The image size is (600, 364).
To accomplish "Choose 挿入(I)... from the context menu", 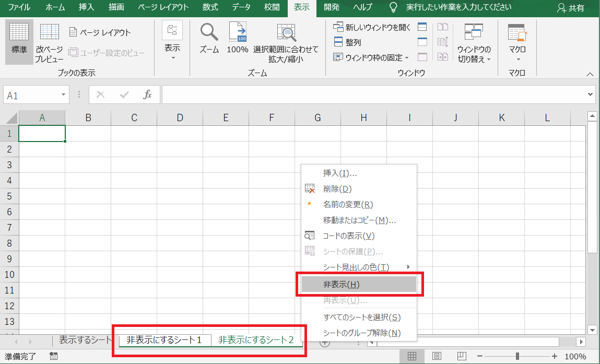I will (359, 173).
